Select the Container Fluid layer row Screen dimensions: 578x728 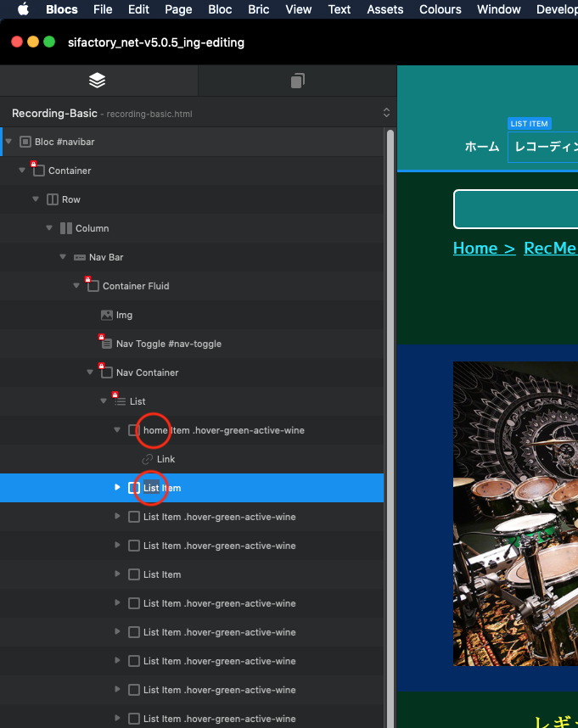136,286
